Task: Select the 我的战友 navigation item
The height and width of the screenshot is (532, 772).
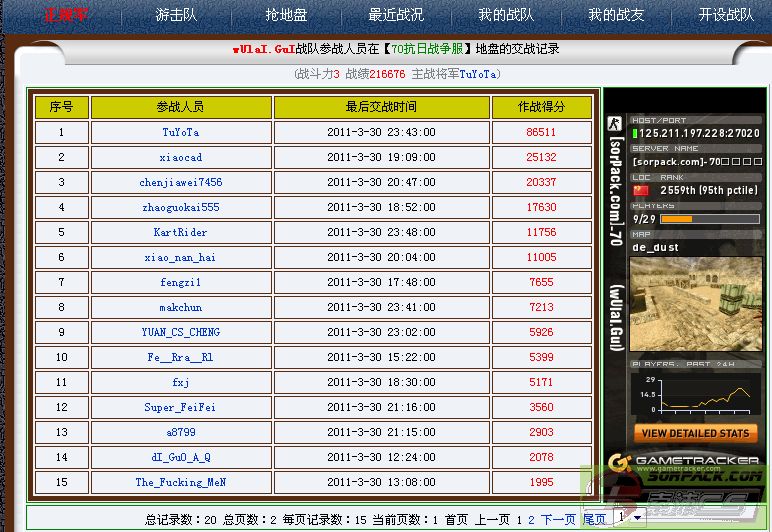Action: tap(616, 15)
